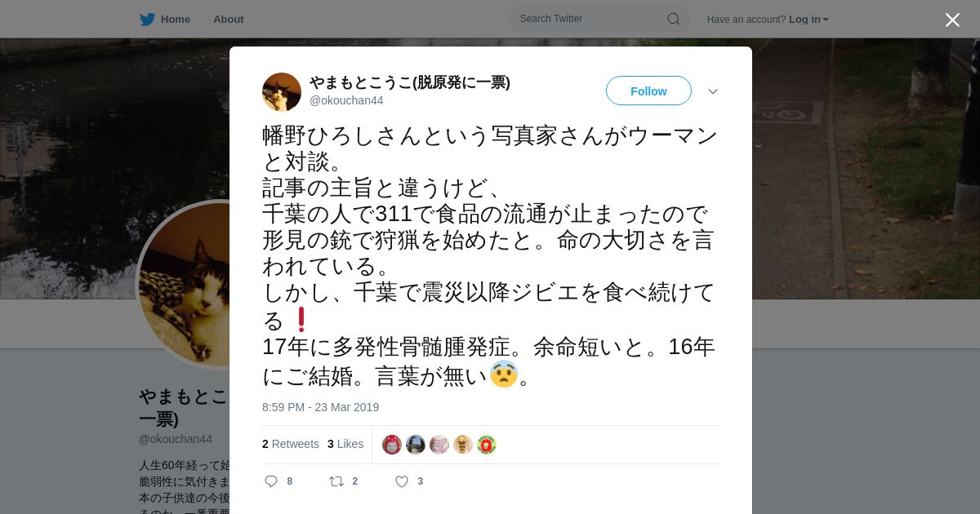Screen dimensions: 980x514
Task: Click the tweet timestamp 8:59 PM link
Action: tap(320, 407)
